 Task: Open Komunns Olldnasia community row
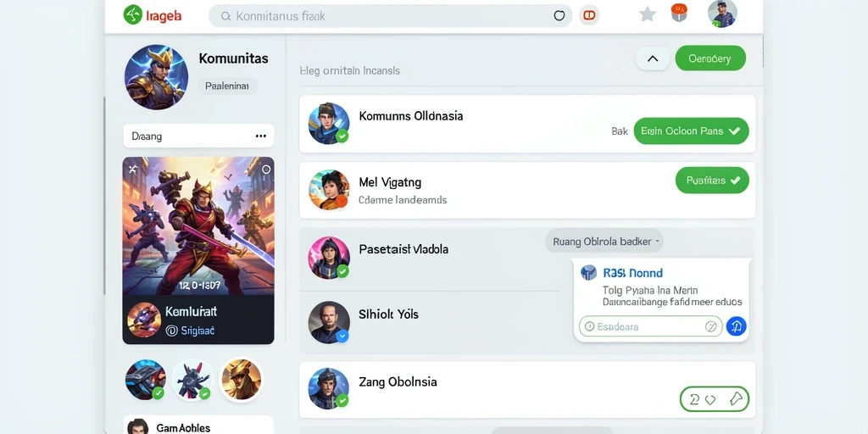527,124
